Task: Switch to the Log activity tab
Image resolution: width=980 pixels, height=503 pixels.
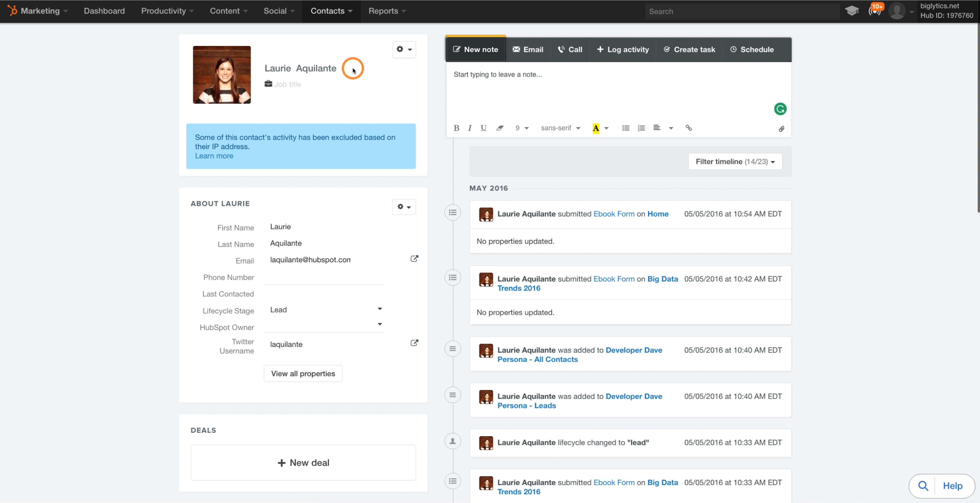Action: pyautogui.click(x=623, y=49)
